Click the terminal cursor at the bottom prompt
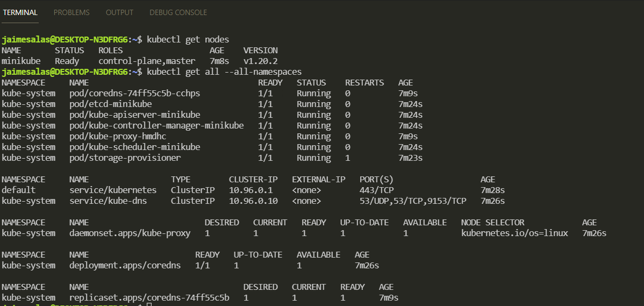The height and width of the screenshot is (306, 644). pyautogui.click(x=149, y=304)
